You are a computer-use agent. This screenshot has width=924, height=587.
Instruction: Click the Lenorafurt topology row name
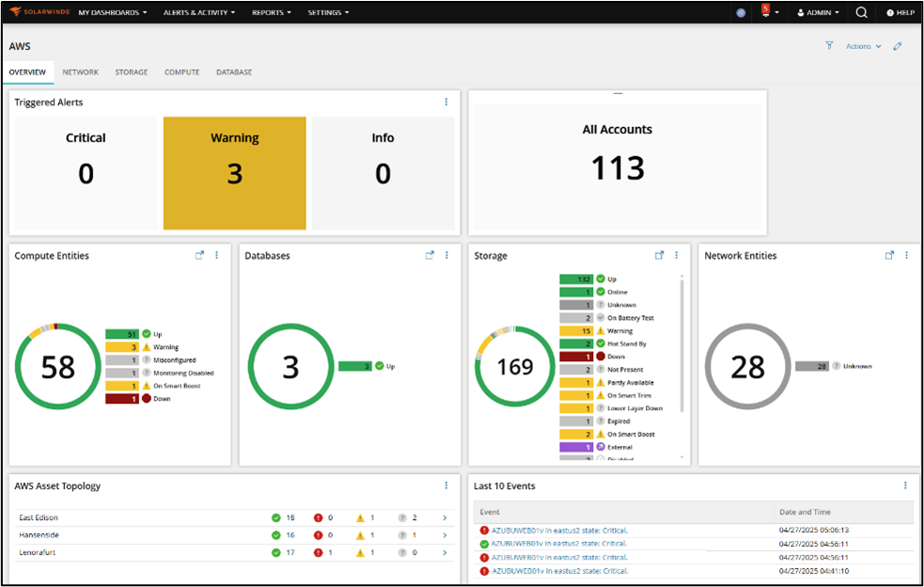coord(37,553)
